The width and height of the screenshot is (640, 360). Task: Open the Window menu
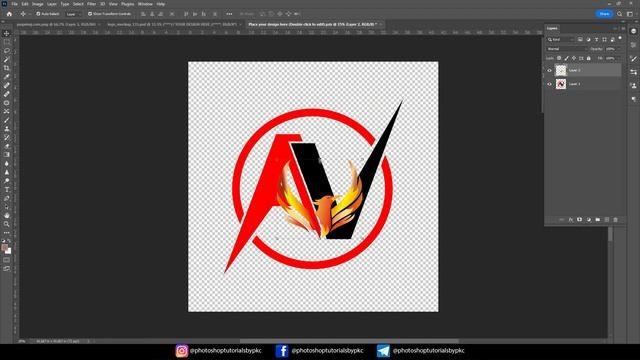145,4
